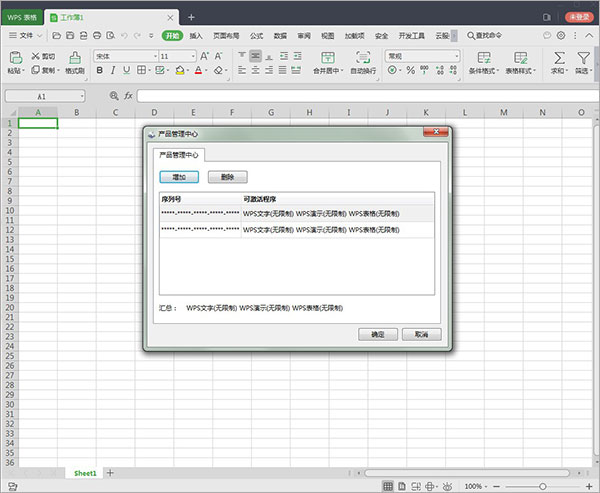Click the Filter funnel icon
The height and width of the screenshot is (493, 600).
pyautogui.click(x=583, y=57)
